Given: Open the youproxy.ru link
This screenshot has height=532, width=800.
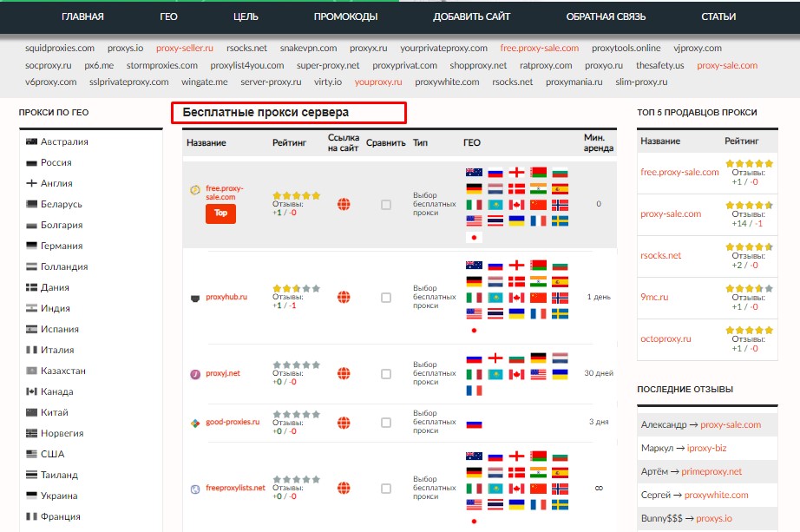Looking at the screenshot, I should (x=378, y=82).
